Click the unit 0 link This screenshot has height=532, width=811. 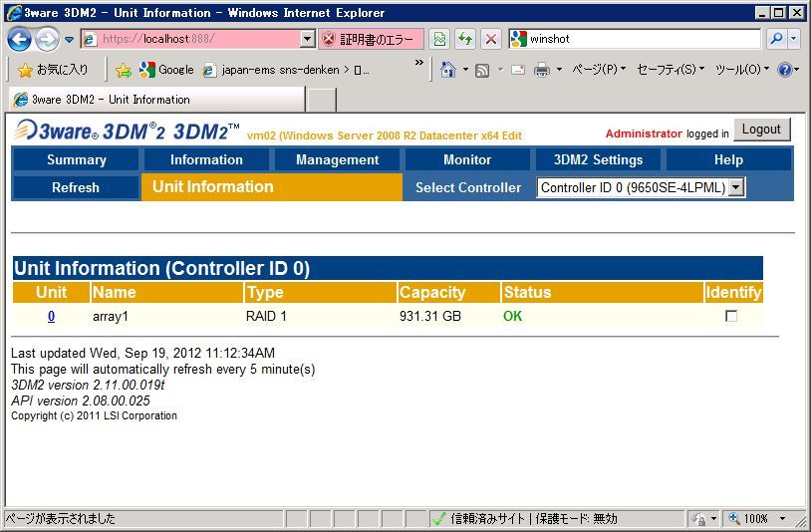point(51,316)
